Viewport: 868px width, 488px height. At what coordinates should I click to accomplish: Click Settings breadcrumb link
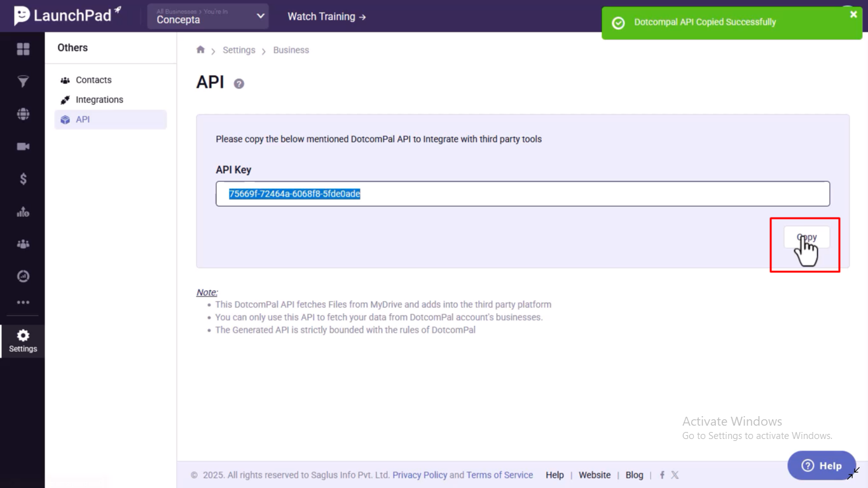pyautogui.click(x=239, y=50)
